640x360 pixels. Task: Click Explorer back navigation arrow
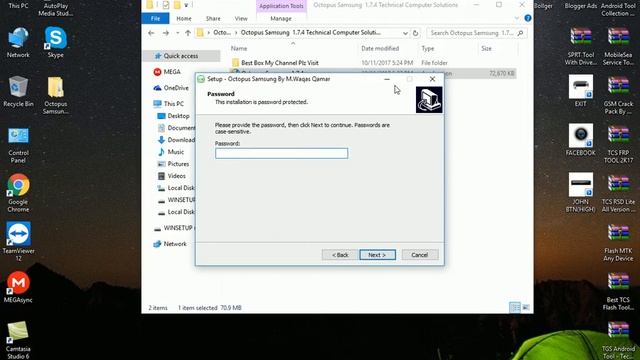click(x=151, y=33)
